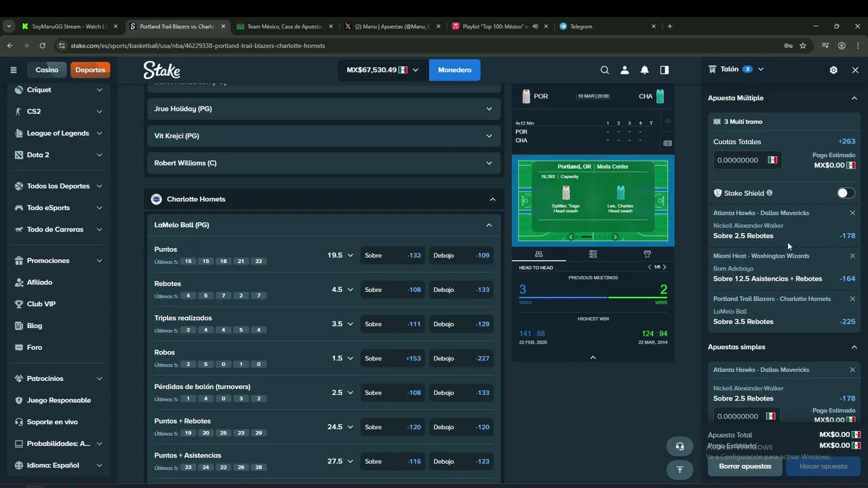Switch to the Telegram browser tab
This screenshot has width=868, height=488.
click(608, 26)
